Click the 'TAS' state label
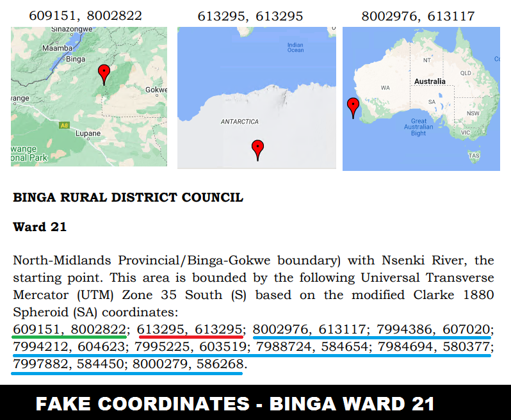The width and height of the screenshot is (511, 420). (474, 156)
